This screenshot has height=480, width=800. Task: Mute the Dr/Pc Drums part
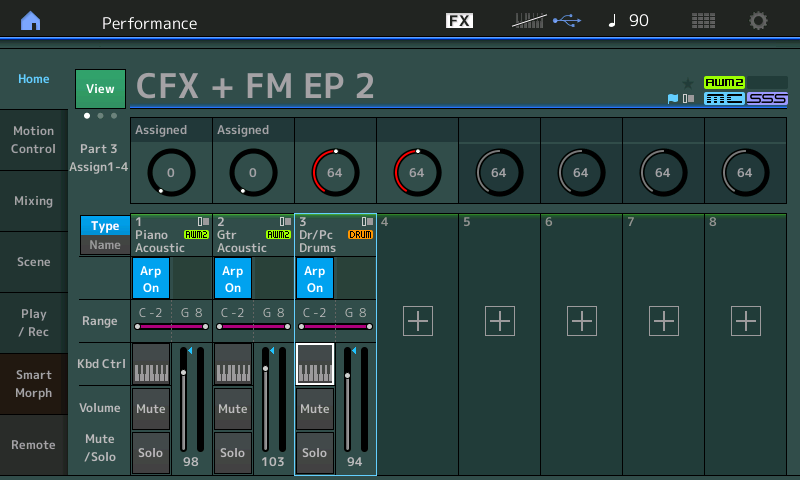[315, 409]
